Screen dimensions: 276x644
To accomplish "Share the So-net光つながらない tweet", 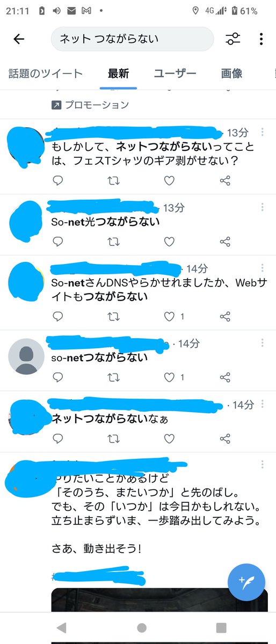I will click(x=225, y=241).
